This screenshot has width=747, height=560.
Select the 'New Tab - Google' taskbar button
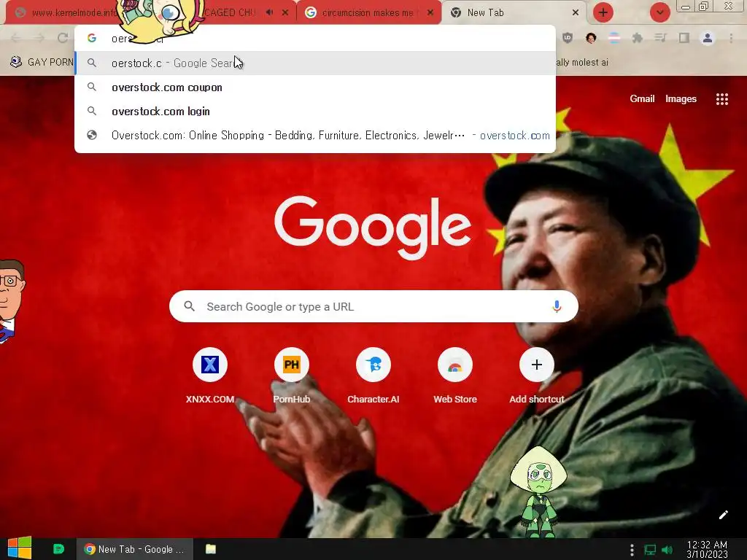coord(135,549)
